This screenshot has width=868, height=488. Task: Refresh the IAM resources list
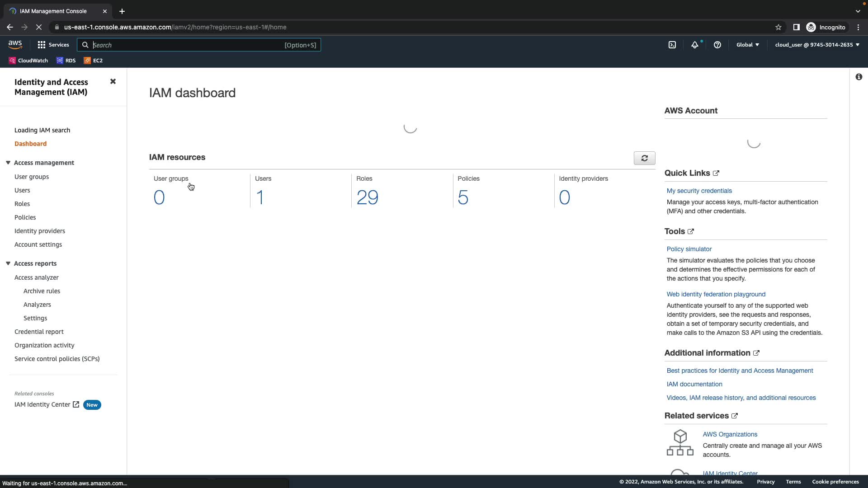pyautogui.click(x=644, y=158)
